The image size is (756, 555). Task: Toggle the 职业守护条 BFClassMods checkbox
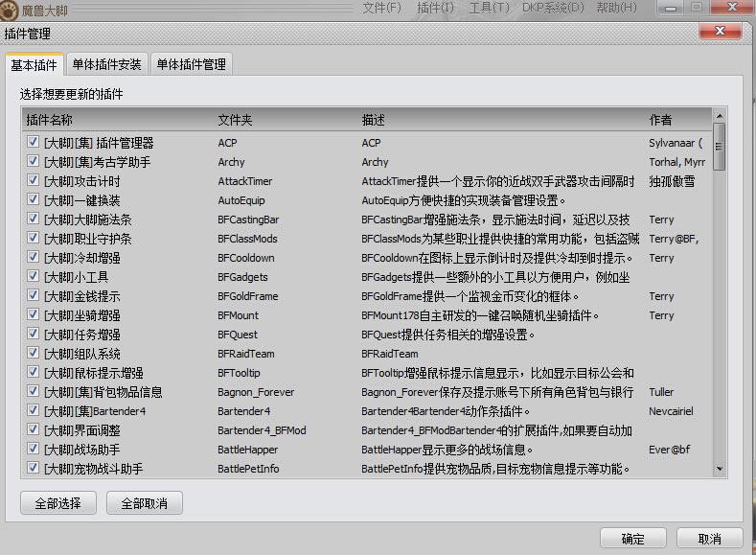(x=33, y=238)
